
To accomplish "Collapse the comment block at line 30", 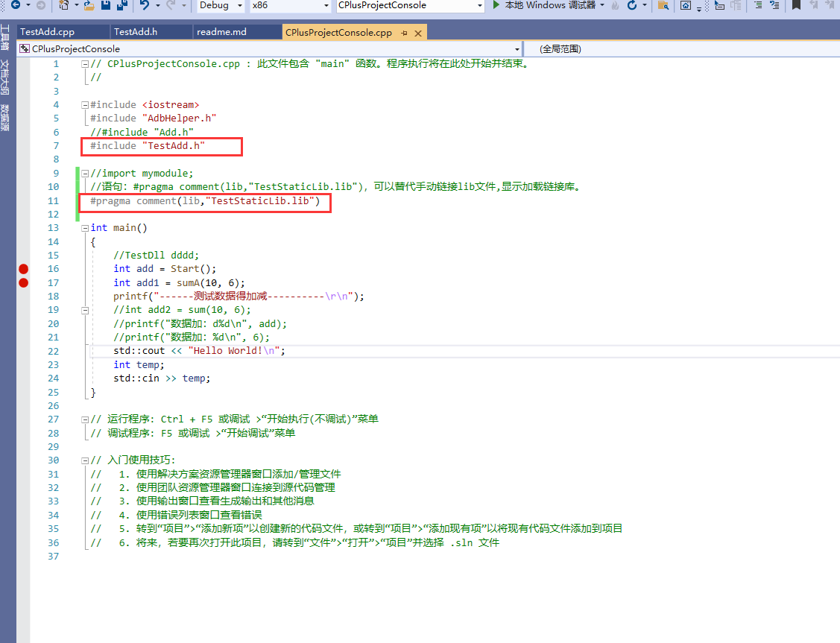I will tap(85, 460).
